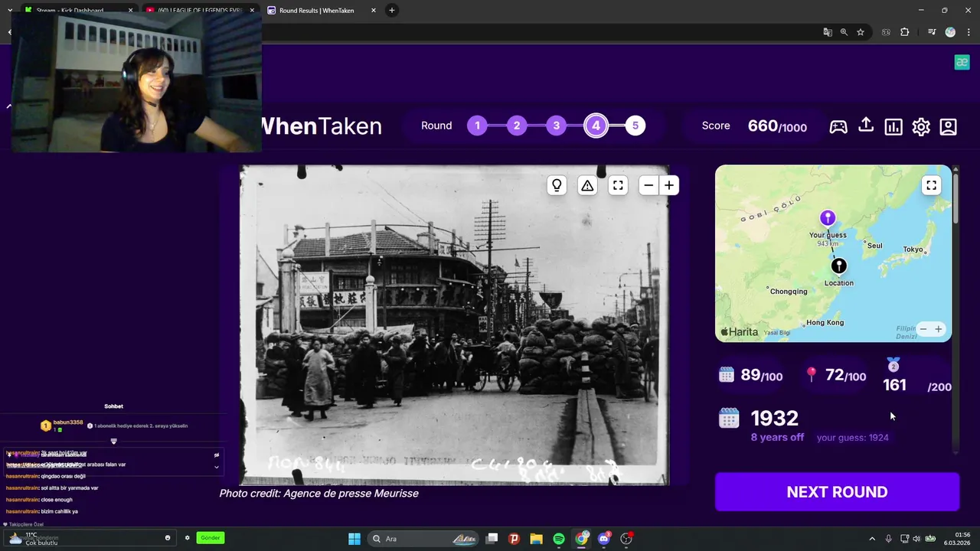The width and height of the screenshot is (980, 551).
Task: Click the zoom magnifier icon in address bar
Action: pyautogui.click(x=844, y=32)
